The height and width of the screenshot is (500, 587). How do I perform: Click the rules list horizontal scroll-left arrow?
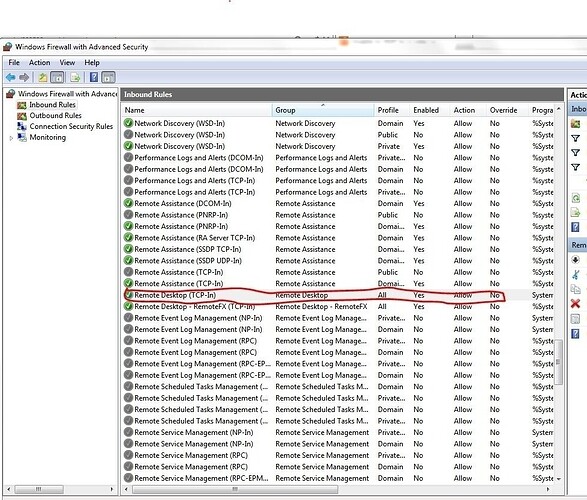pos(127,489)
